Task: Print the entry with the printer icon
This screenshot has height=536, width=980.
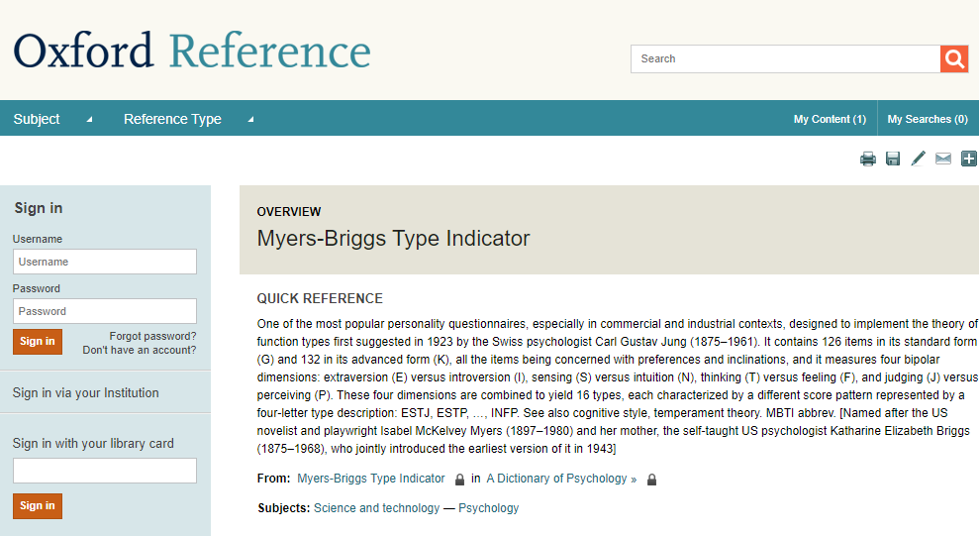Action: coord(868,159)
